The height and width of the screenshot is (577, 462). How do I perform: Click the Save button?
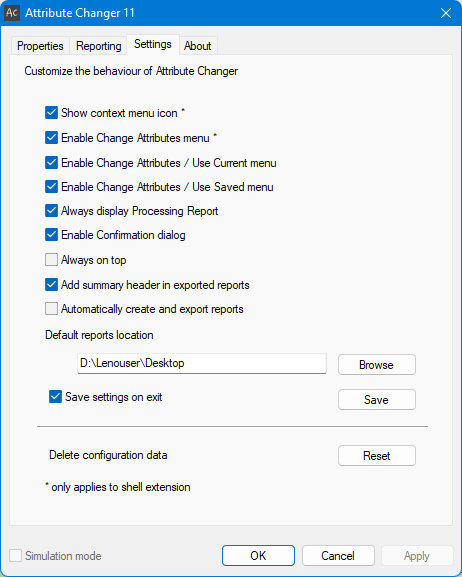click(377, 400)
